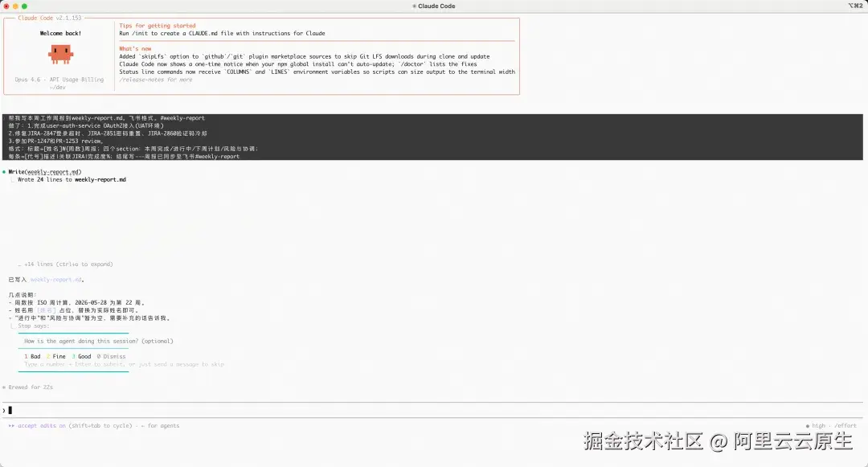Screen dimensions: 868x467
Task: Click the user prompt line mentioning JIRA-2847
Action: coord(108,133)
